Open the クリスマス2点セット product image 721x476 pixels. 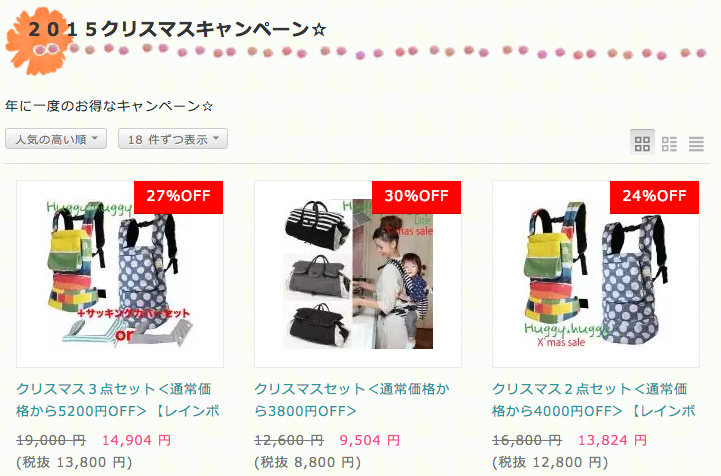pyautogui.click(x=596, y=274)
